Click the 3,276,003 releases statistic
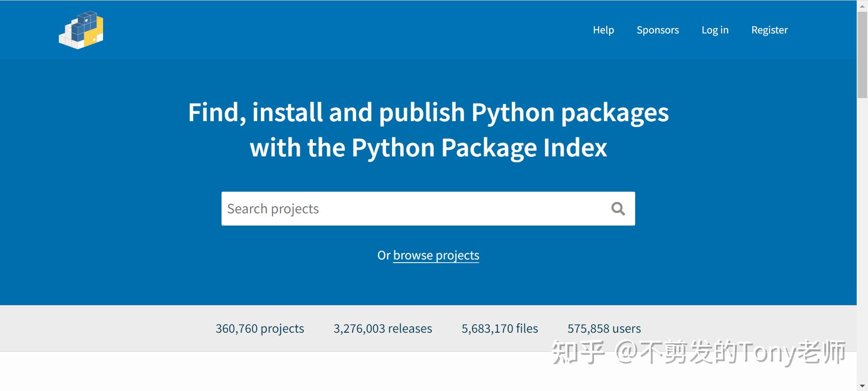 point(382,329)
